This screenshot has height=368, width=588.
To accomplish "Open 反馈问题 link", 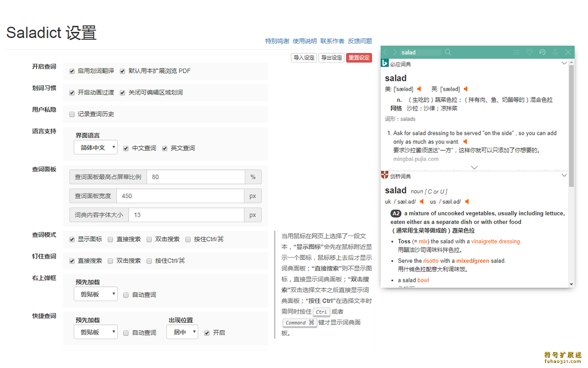I will [360, 41].
